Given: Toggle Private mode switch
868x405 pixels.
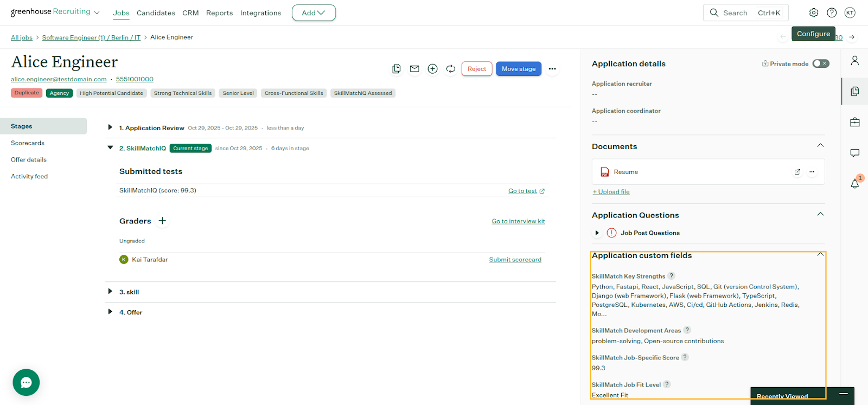Looking at the screenshot, I should pyautogui.click(x=820, y=64).
